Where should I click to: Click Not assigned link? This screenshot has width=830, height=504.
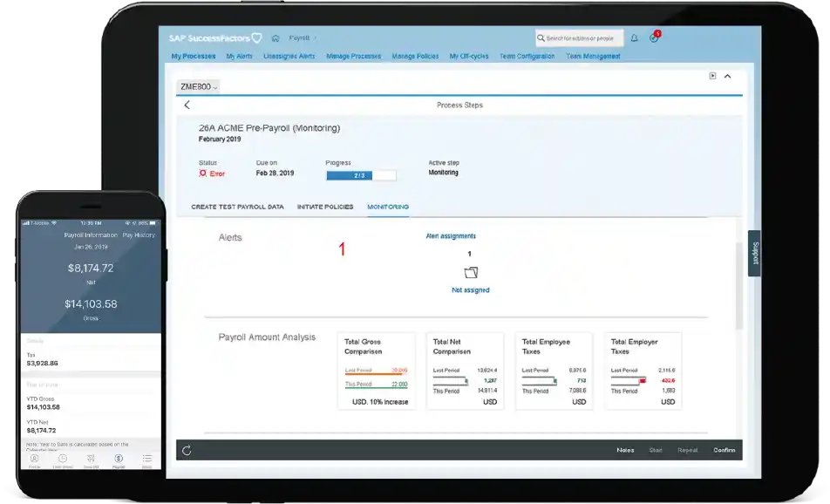coord(471,290)
